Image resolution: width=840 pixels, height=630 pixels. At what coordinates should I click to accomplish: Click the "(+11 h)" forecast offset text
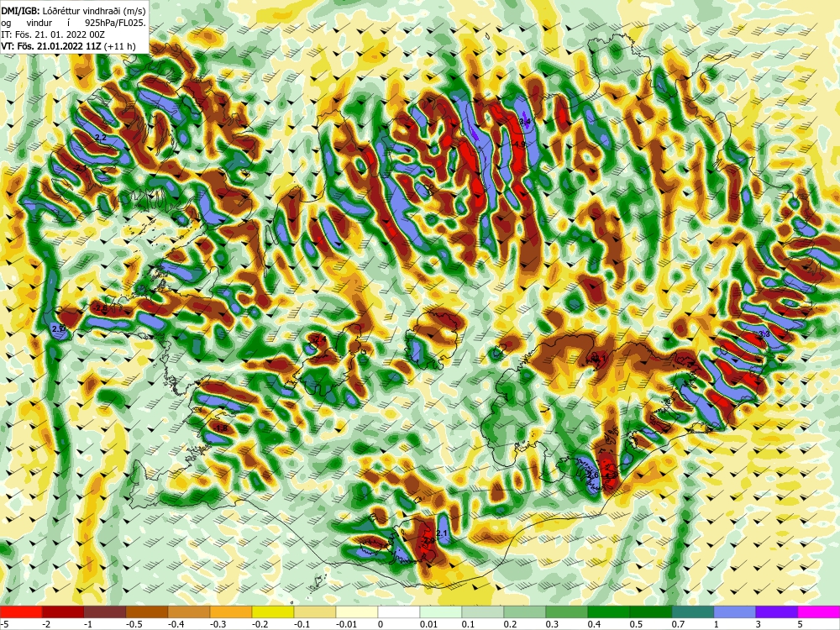coord(119,46)
